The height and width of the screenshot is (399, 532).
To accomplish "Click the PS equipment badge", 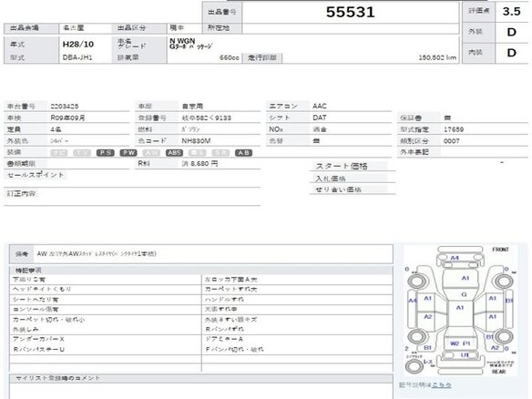I will (x=105, y=153).
